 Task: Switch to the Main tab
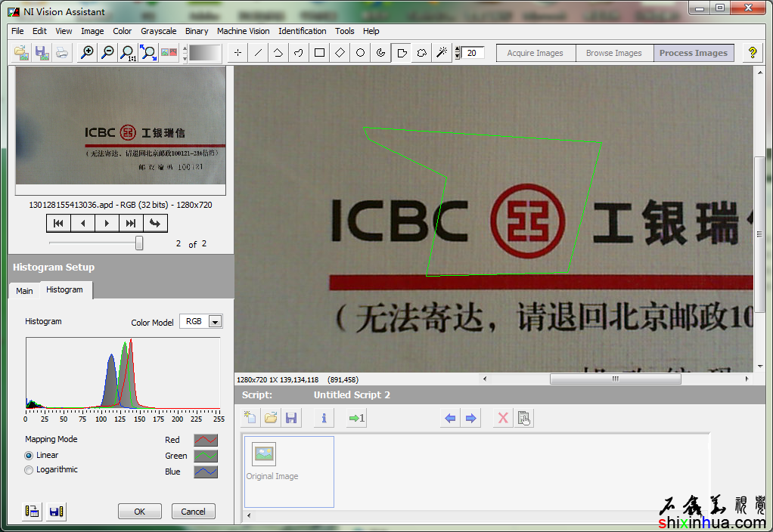click(24, 291)
